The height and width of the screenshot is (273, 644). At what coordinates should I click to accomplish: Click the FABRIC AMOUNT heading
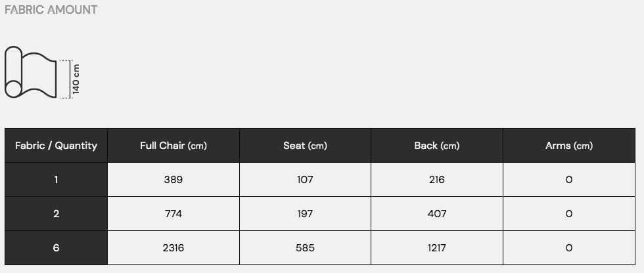click(51, 10)
